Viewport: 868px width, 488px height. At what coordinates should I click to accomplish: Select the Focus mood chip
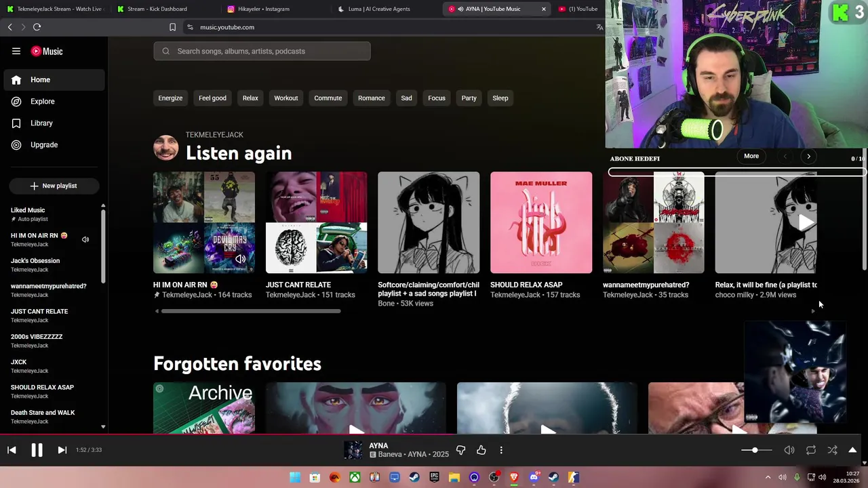point(437,98)
